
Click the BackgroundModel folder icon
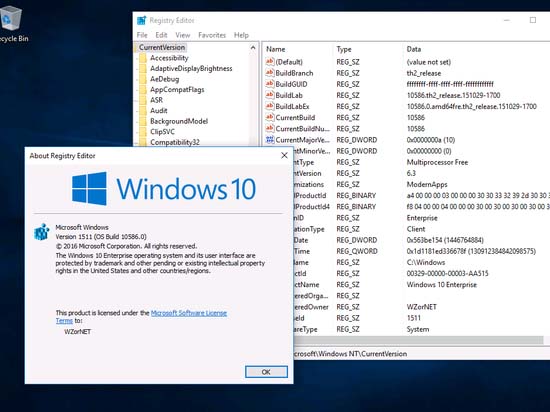pyautogui.click(x=143, y=121)
